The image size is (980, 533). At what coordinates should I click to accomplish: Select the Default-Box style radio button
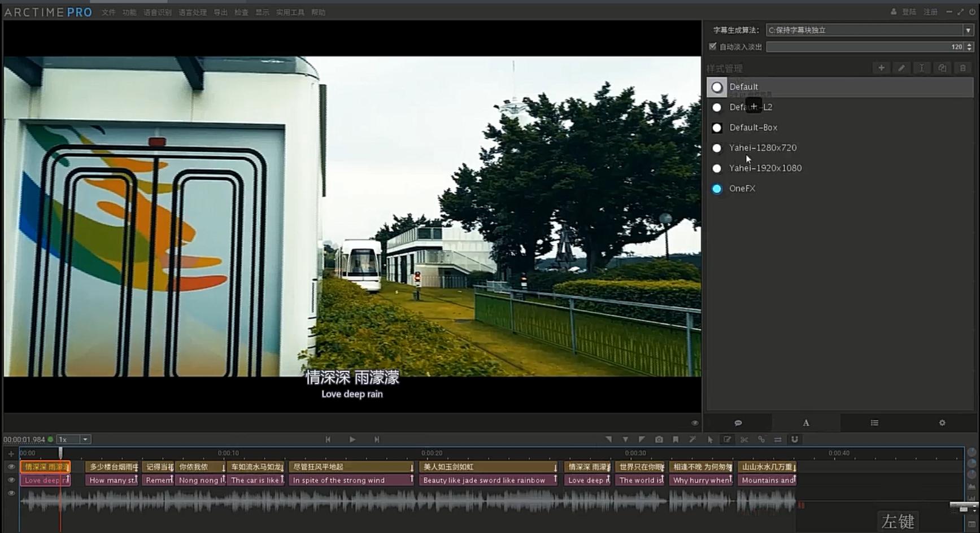pos(717,128)
